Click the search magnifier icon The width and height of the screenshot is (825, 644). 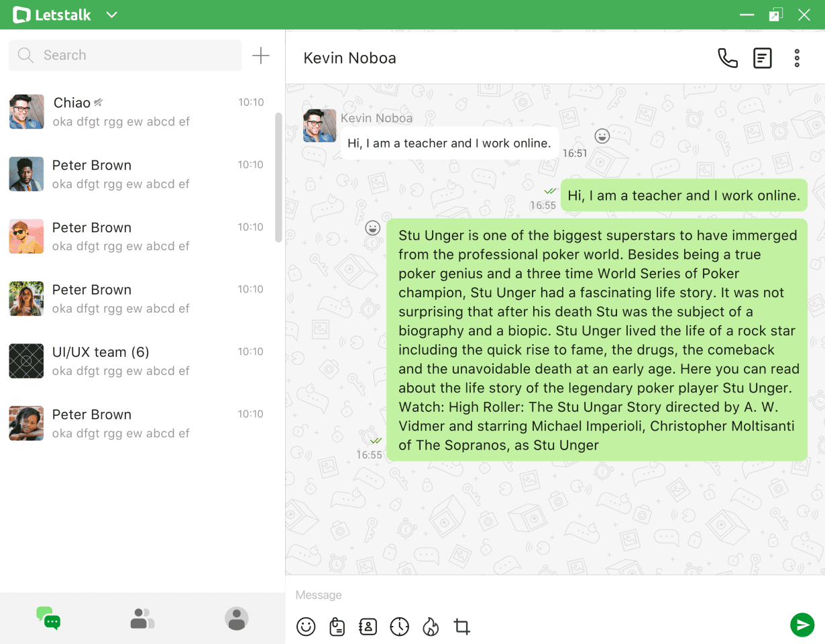[x=25, y=56]
